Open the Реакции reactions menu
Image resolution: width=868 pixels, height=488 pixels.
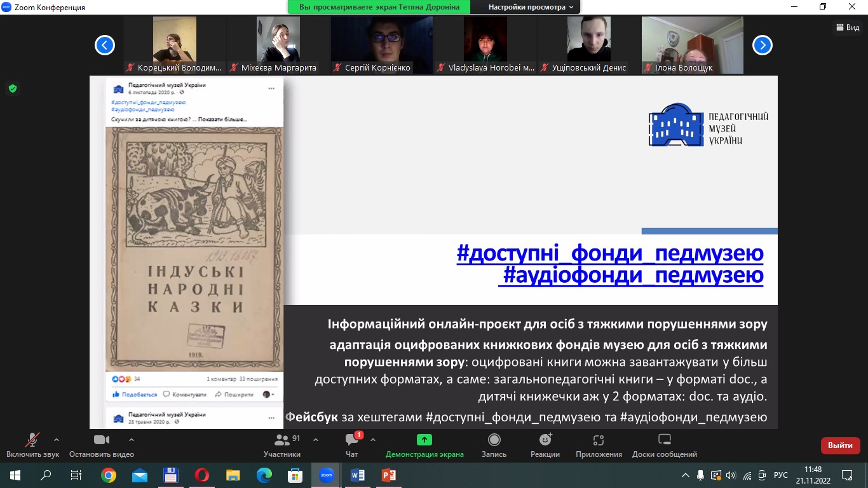click(x=545, y=445)
